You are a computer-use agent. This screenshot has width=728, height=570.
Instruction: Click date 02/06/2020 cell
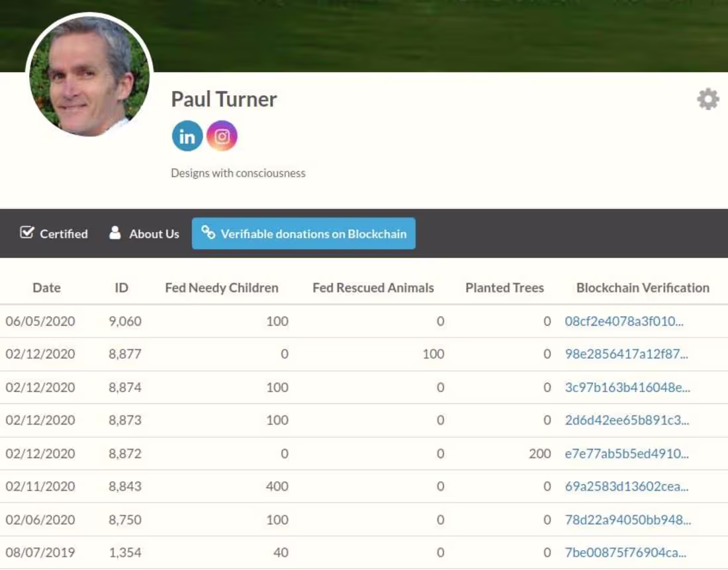click(40, 520)
